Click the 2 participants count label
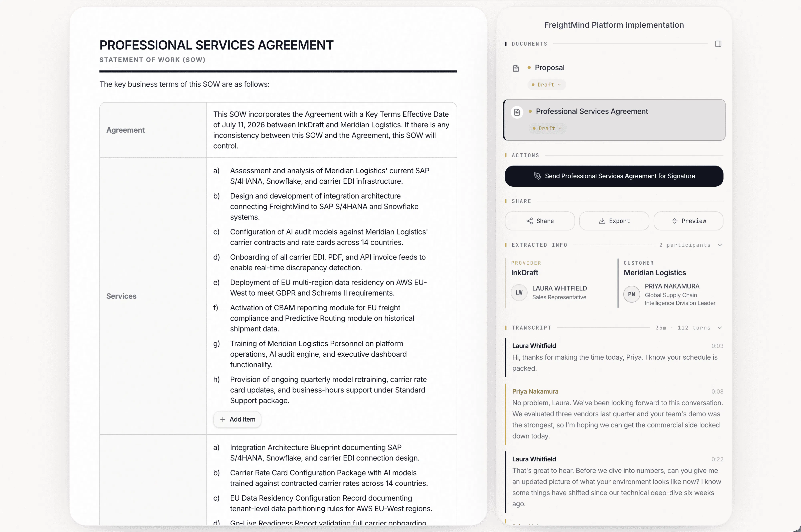The image size is (801, 532). pyautogui.click(x=685, y=245)
